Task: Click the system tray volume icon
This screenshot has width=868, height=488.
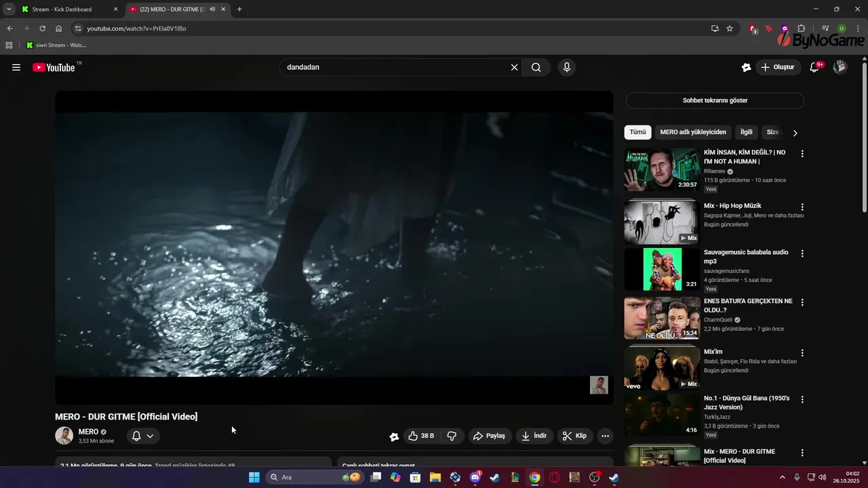Action: 822,477
